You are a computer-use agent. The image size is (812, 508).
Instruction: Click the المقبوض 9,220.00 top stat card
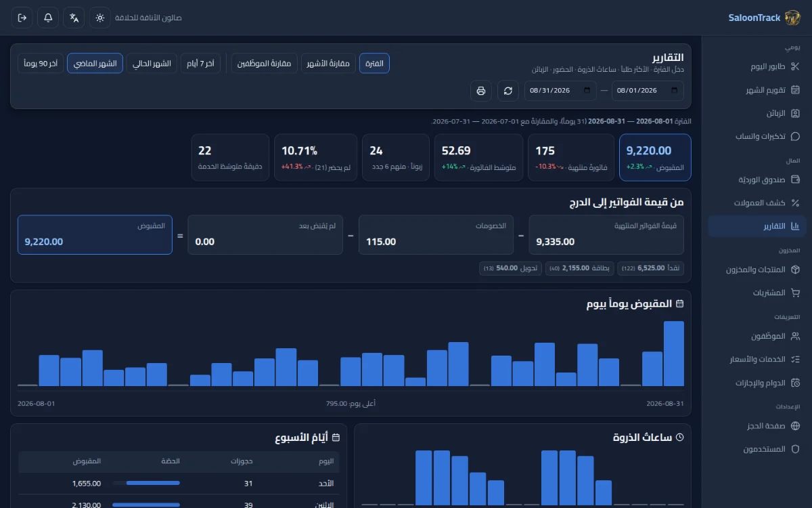(x=655, y=157)
